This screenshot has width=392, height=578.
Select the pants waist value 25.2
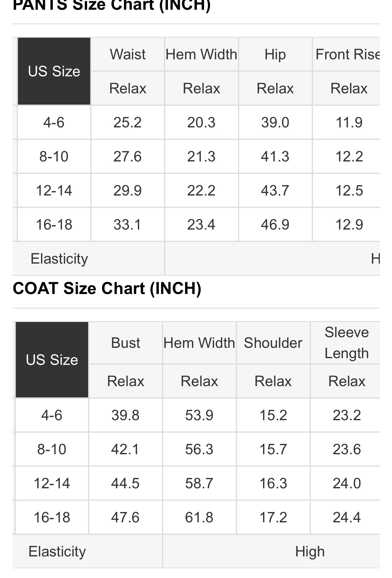click(128, 123)
